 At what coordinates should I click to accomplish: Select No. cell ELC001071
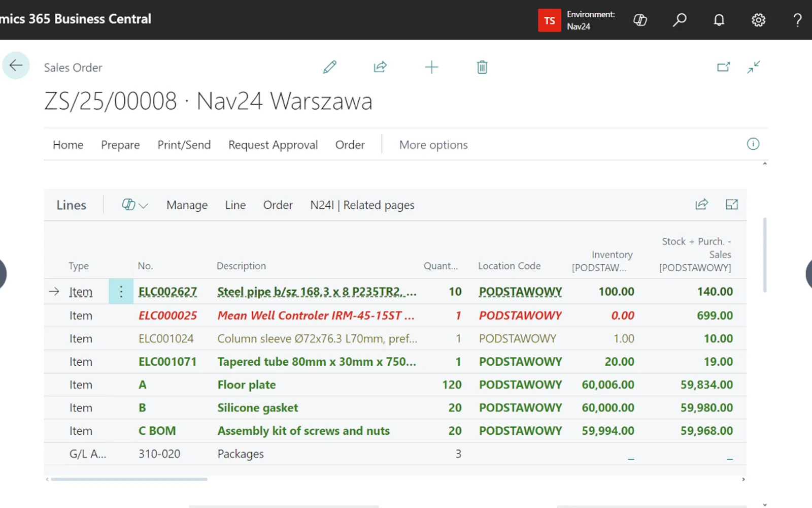[167, 362]
